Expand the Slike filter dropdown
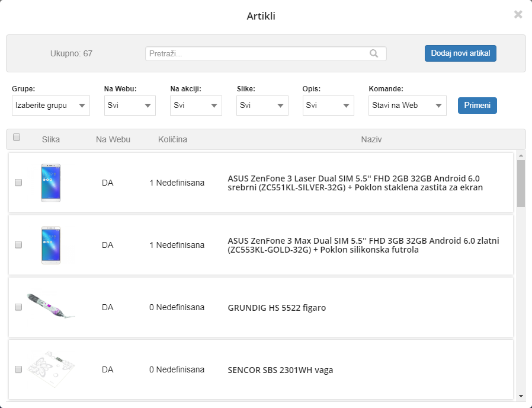This screenshot has height=408, width=532. tap(262, 106)
